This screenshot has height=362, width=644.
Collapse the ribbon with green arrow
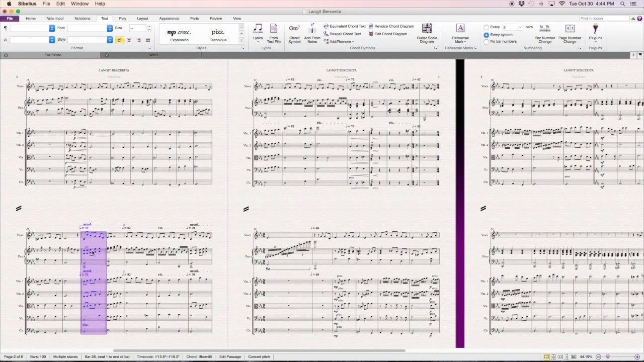click(x=633, y=19)
